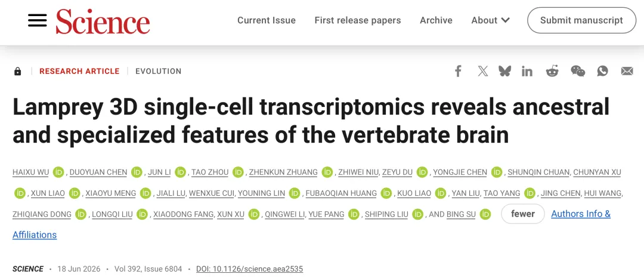This screenshot has height=277, width=644.
Task: Expand the About dropdown menu
Action: pos(490,20)
